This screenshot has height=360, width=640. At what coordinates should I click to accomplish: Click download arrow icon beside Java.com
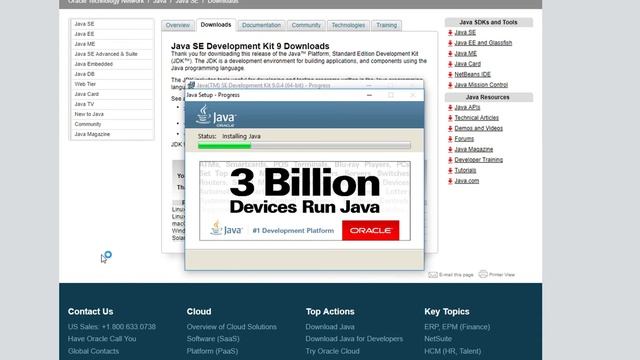[450, 181]
